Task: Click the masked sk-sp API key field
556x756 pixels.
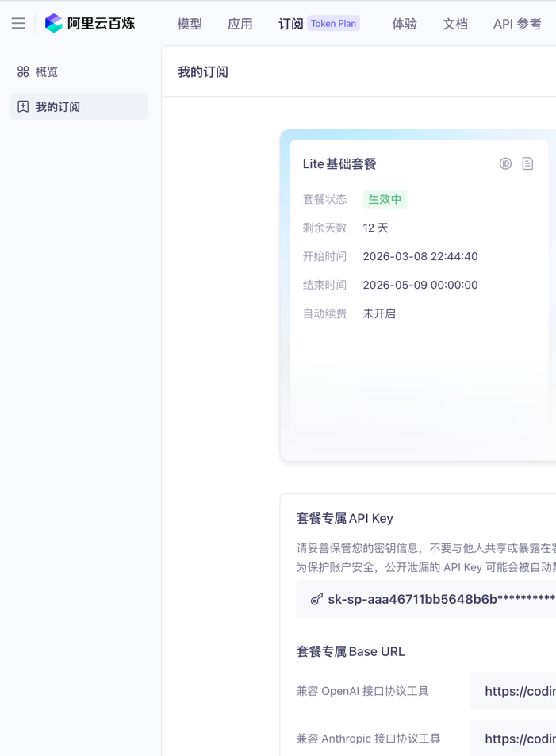Action: click(441, 599)
